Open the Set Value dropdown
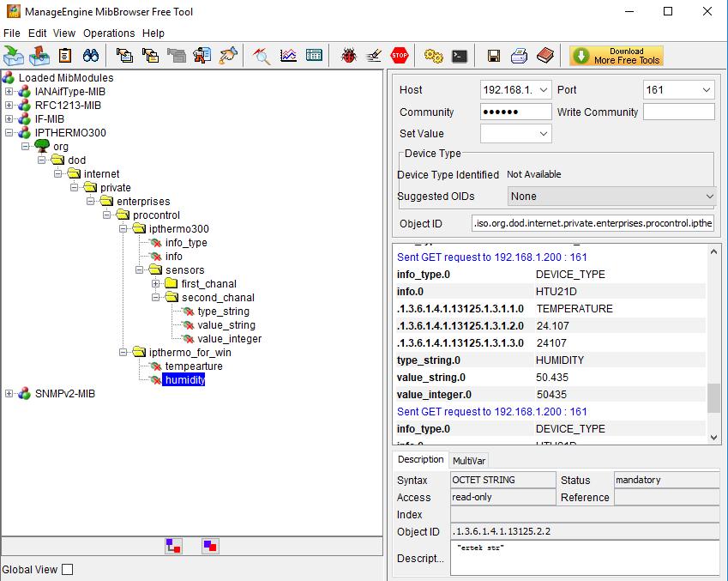This screenshot has width=728, height=581. 544,134
